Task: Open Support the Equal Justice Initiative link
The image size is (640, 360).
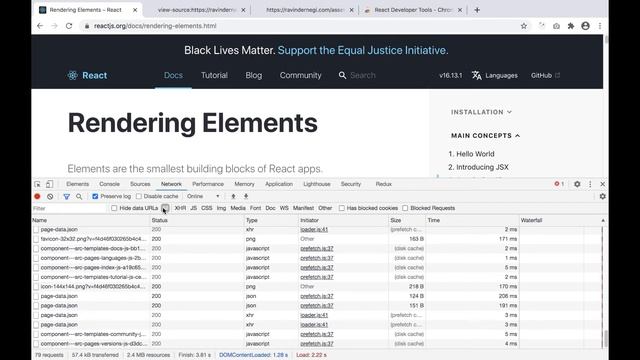Action: pos(362,50)
